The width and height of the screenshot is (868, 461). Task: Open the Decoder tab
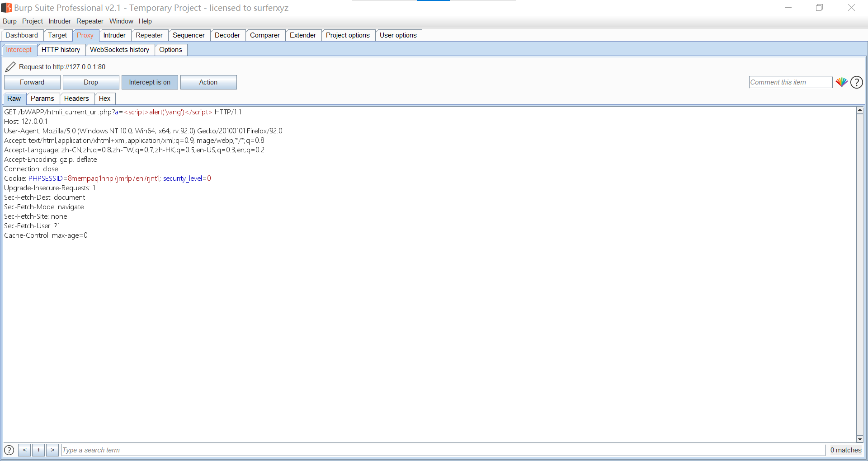point(227,35)
